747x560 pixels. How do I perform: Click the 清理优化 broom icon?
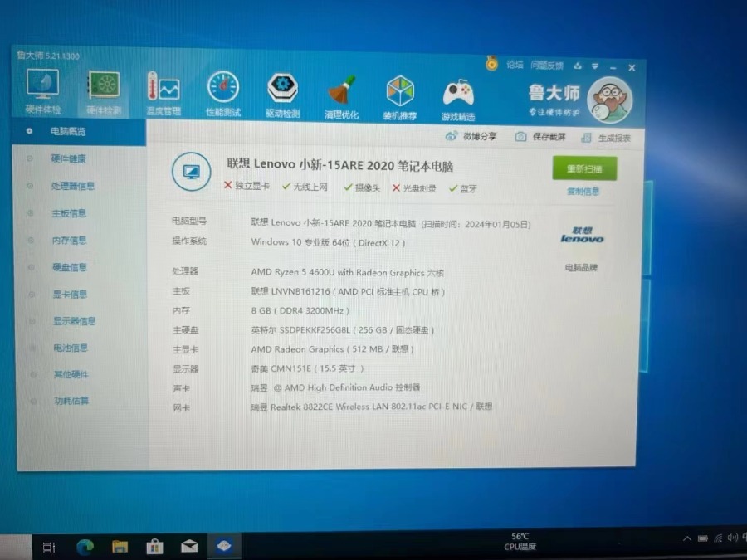[341, 91]
